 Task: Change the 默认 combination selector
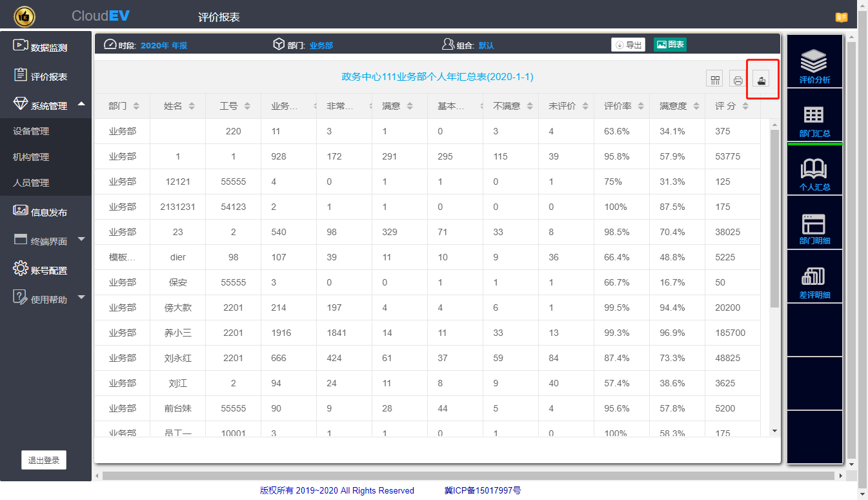pos(486,46)
